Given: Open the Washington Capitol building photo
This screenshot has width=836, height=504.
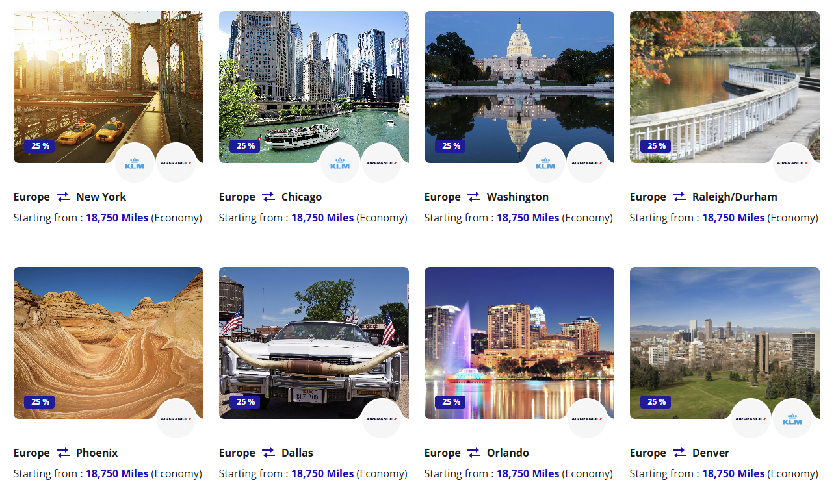Looking at the screenshot, I should point(519,87).
